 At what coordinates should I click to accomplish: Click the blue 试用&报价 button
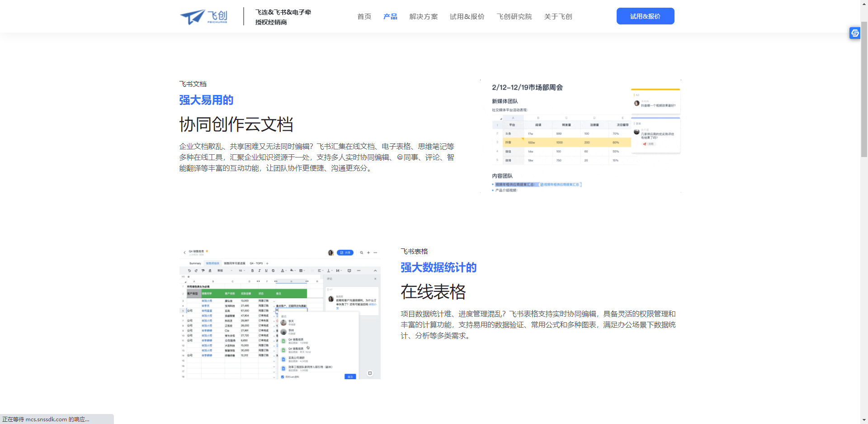(x=645, y=16)
